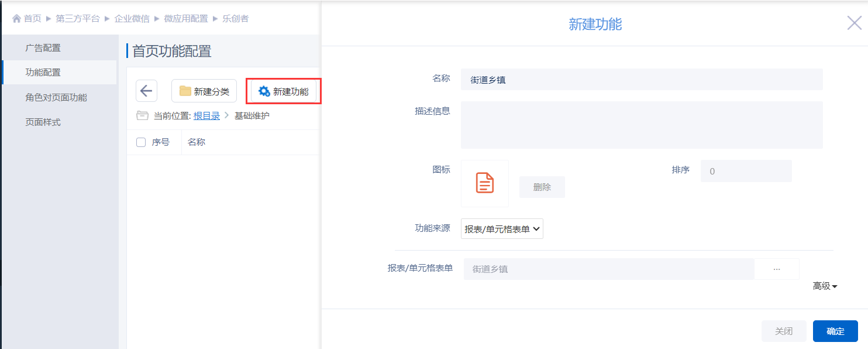Click the 新建功能 gear button
Viewport: 868px width, 349px height.
[x=284, y=91]
